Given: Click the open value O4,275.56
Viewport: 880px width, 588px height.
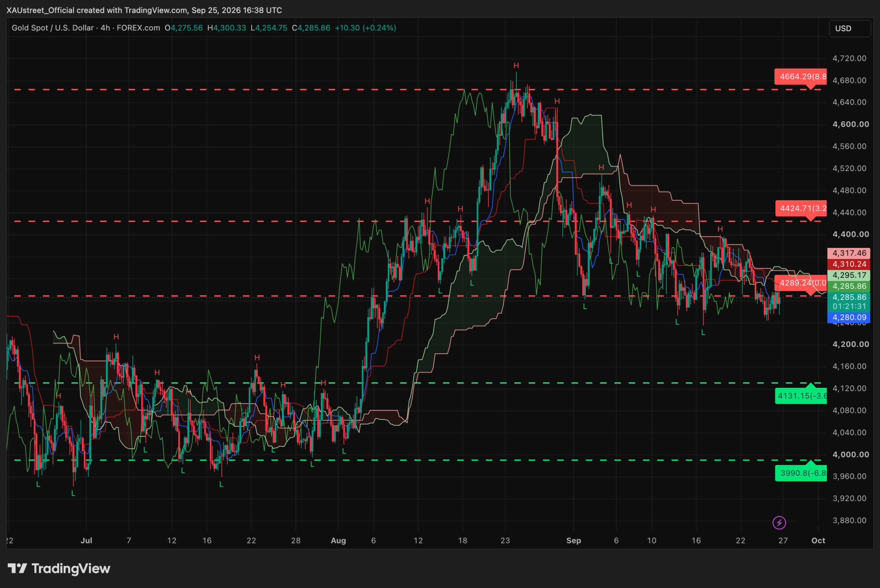Looking at the screenshot, I should coord(184,28).
